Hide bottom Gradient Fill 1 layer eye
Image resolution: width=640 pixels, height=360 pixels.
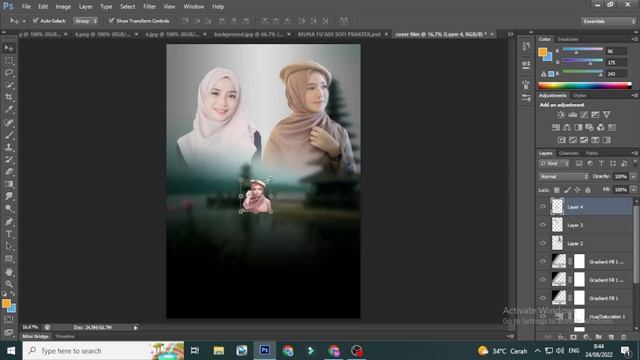click(543, 298)
